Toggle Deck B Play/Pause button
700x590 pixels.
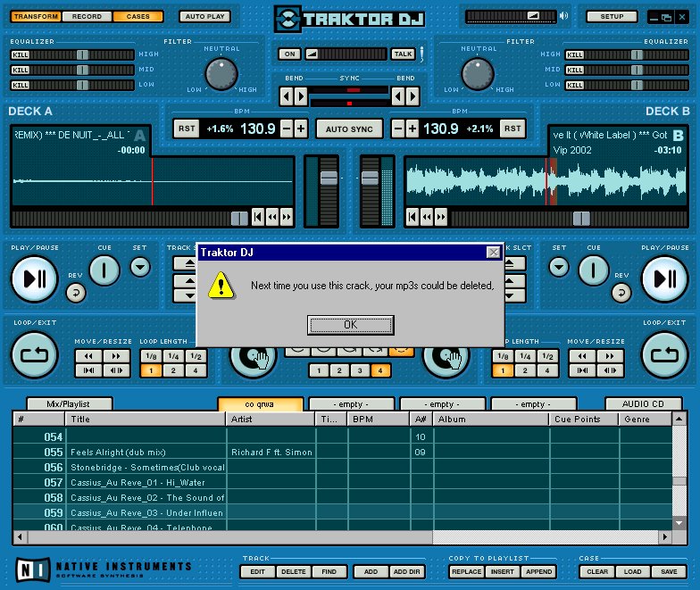pos(664,278)
